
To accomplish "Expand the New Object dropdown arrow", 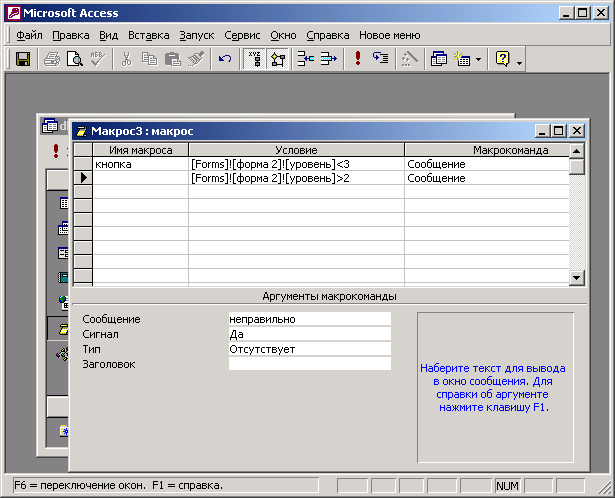I will [x=478, y=60].
